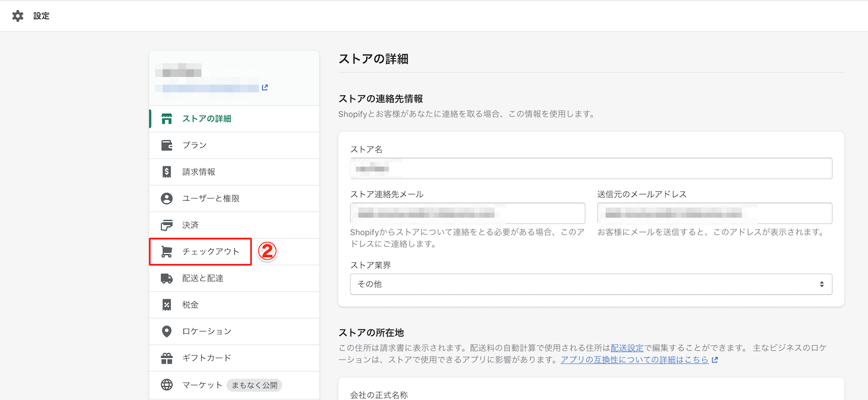
Task: Click the plan wallet icon
Action: 167,146
